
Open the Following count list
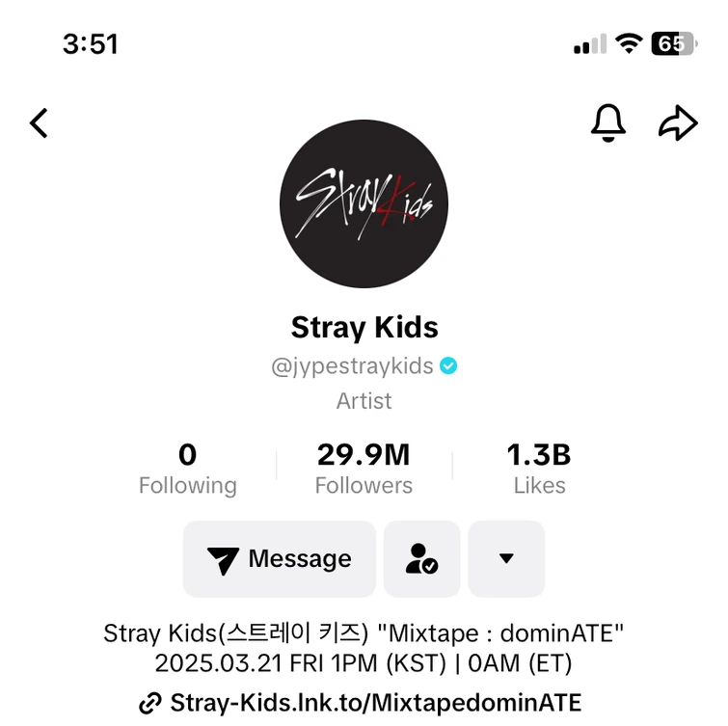click(x=187, y=469)
